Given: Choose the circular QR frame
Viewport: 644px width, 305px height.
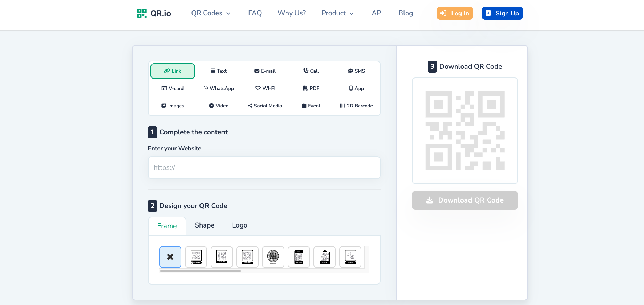Looking at the screenshot, I should click(273, 257).
